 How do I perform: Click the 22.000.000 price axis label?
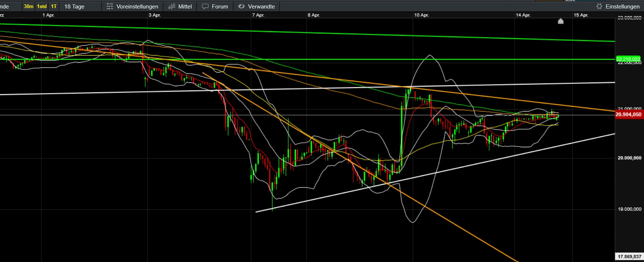pos(630,63)
